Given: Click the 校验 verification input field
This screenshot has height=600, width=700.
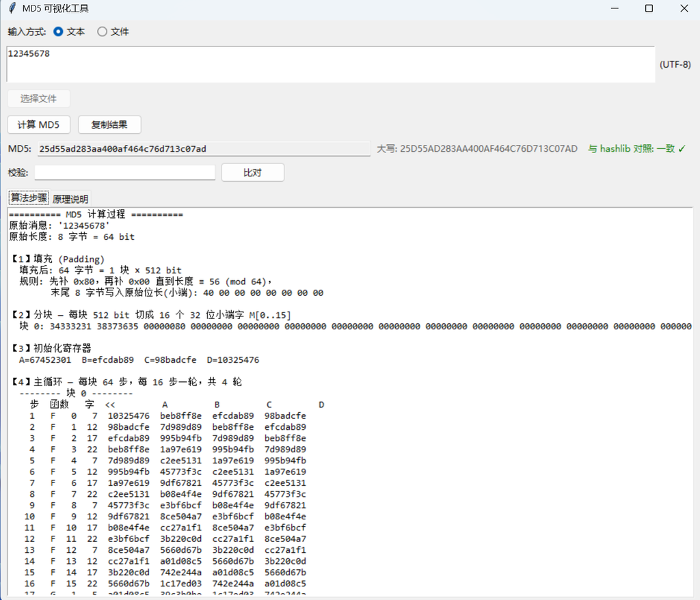Looking at the screenshot, I should (125, 172).
